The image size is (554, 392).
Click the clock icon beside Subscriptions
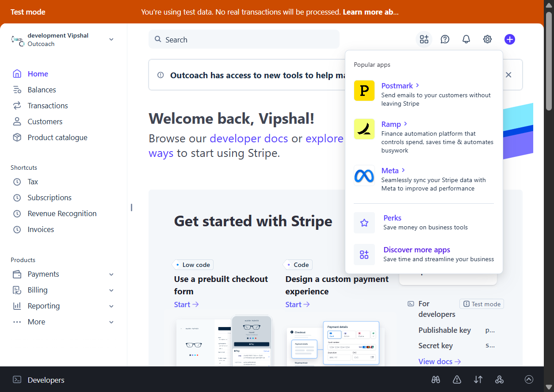coord(17,198)
